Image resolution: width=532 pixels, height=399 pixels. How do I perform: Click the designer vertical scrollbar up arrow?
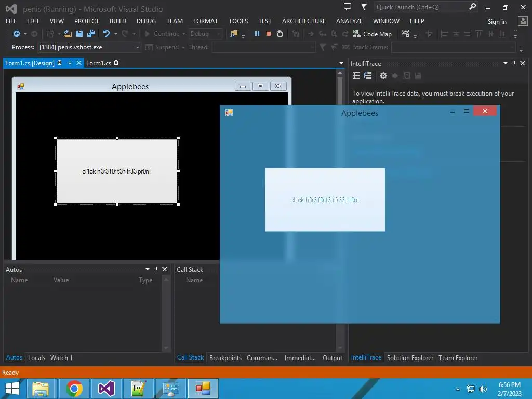[340, 73]
